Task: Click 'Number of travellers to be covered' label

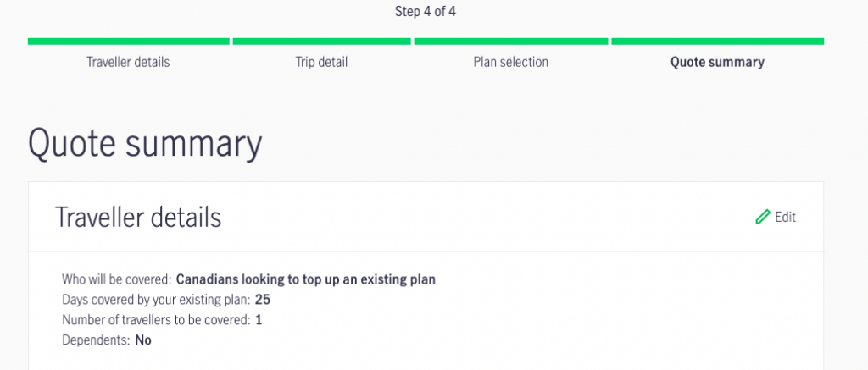Action: point(156,320)
